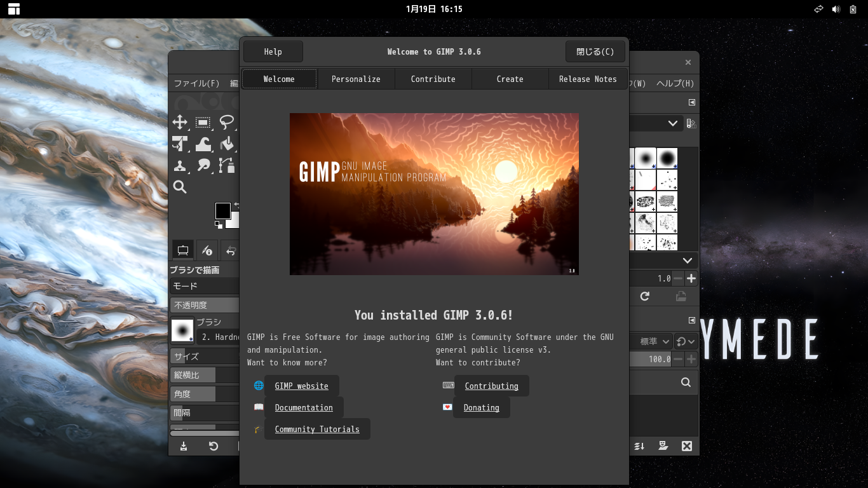
Task: Open the Contribute tab
Action: (433, 79)
